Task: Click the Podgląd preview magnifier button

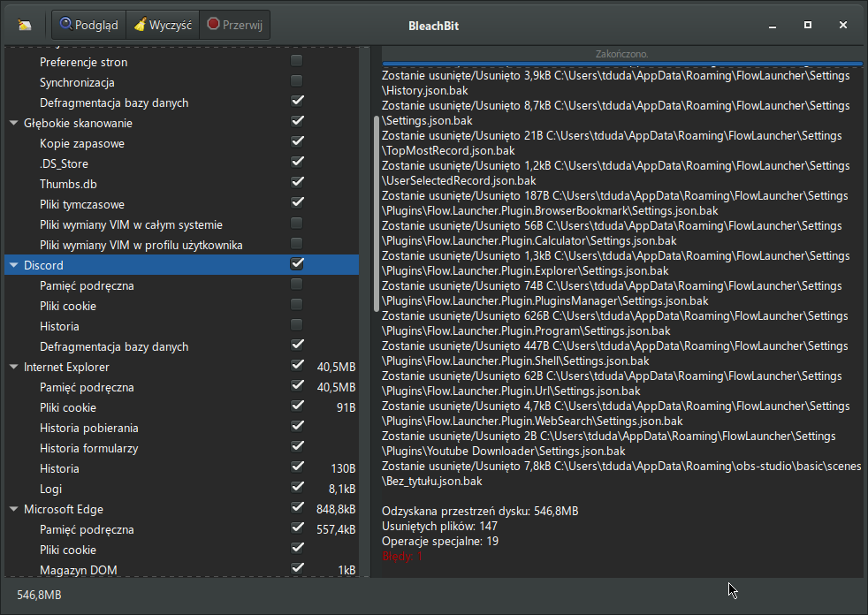Action: [89, 25]
